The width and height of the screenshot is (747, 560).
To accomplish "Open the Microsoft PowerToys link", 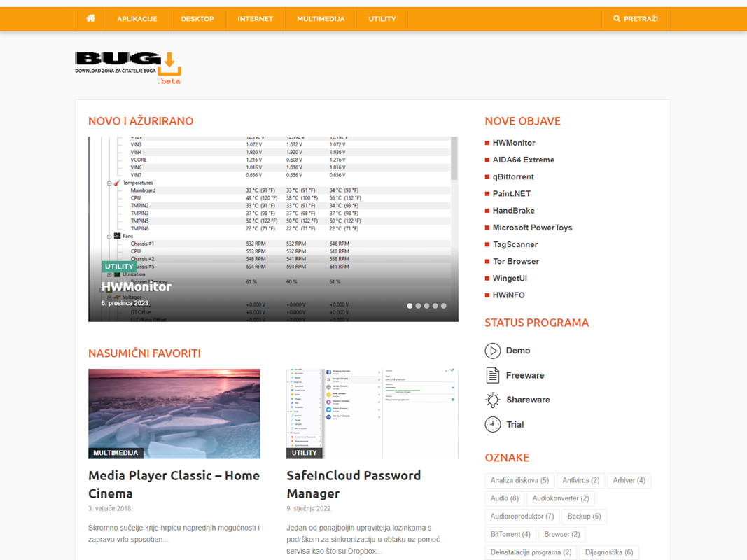I will 532,227.
